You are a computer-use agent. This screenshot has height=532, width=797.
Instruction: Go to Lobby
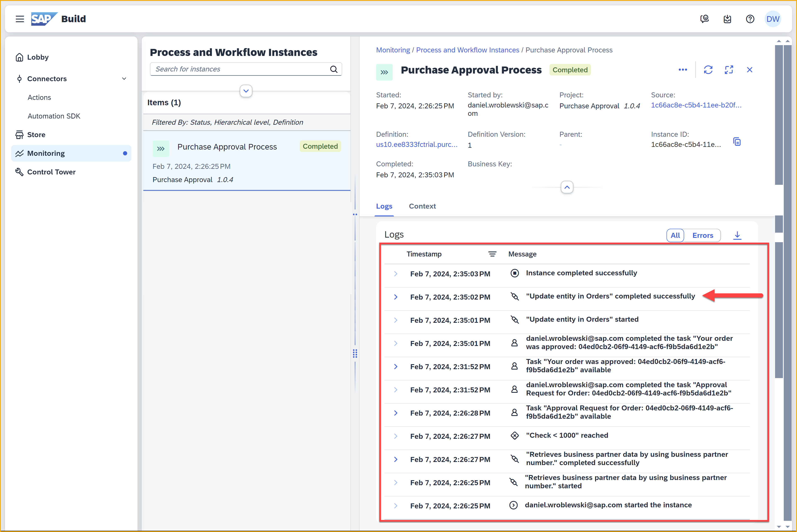click(71, 57)
